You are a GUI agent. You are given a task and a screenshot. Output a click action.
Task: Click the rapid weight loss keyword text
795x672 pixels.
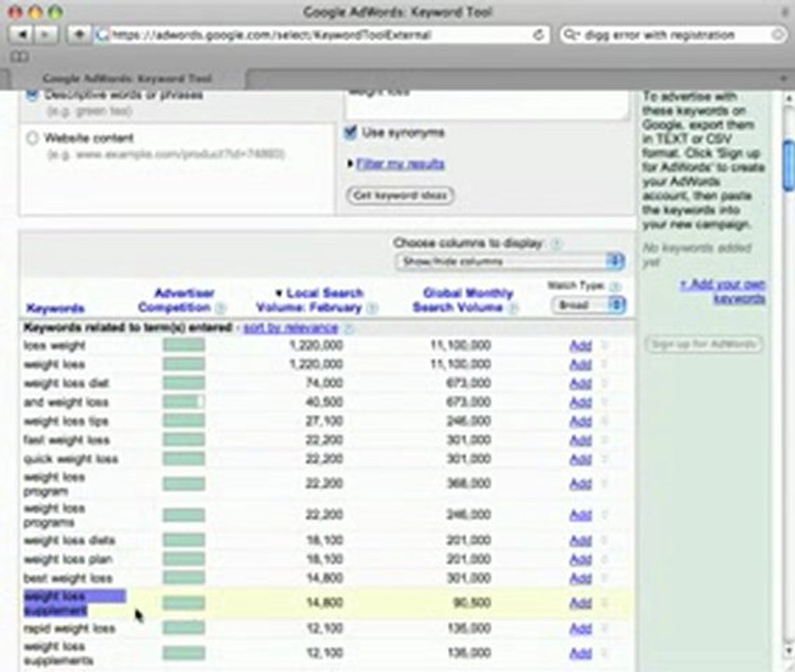69,629
